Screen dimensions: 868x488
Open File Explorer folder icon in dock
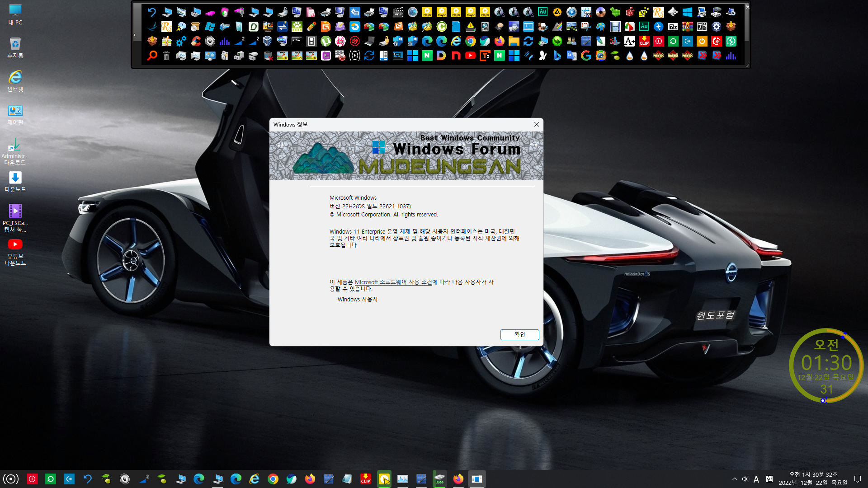[x=514, y=41]
